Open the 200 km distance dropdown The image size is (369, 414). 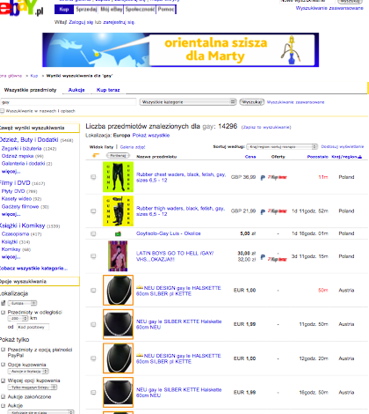[x=18, y=319]
